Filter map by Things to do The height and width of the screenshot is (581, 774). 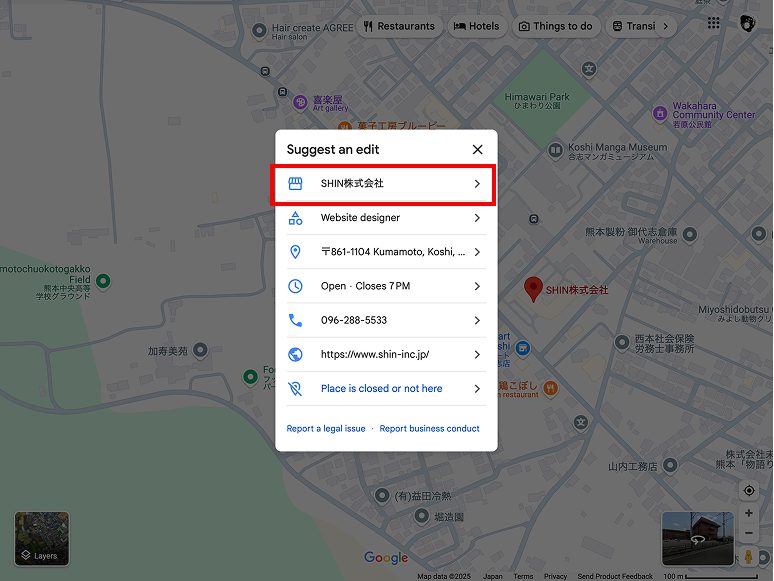pyautogui.click(x=556, y=26)
